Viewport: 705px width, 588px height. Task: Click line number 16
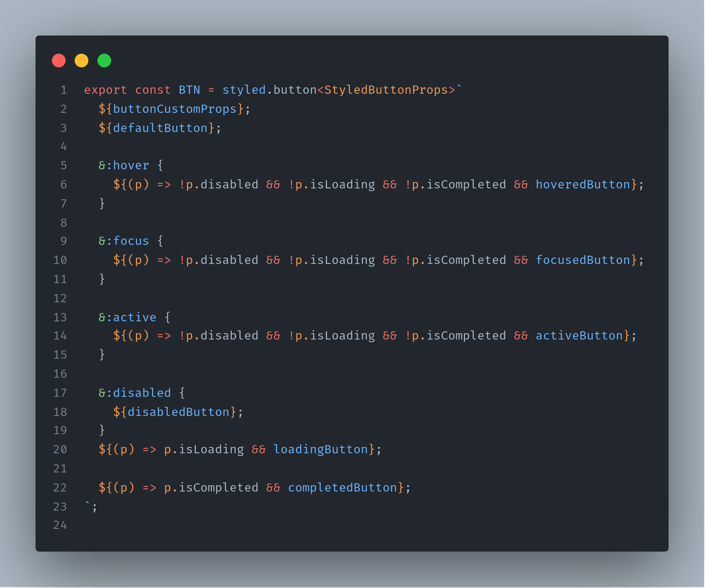tap(60, 374)
